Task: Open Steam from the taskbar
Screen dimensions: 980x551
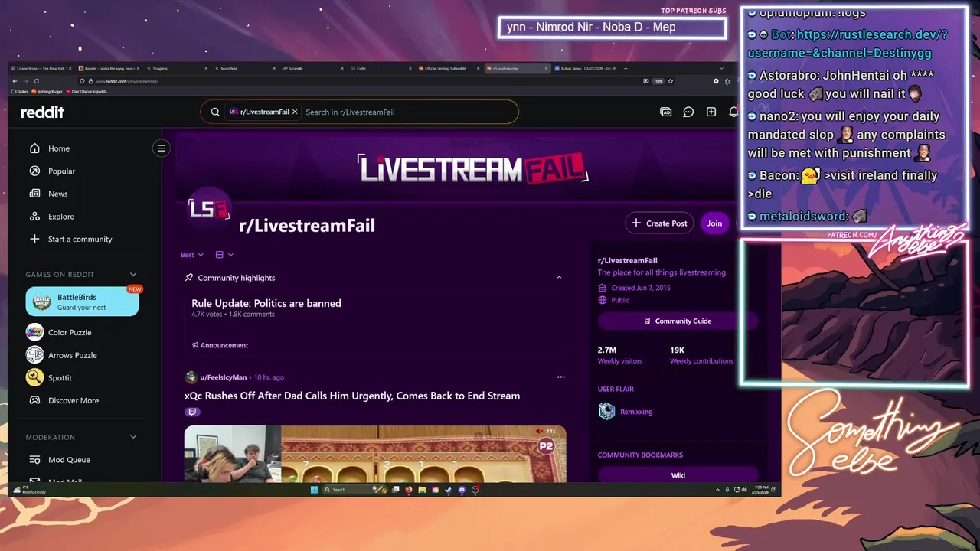Action: (x=448, y=490)
